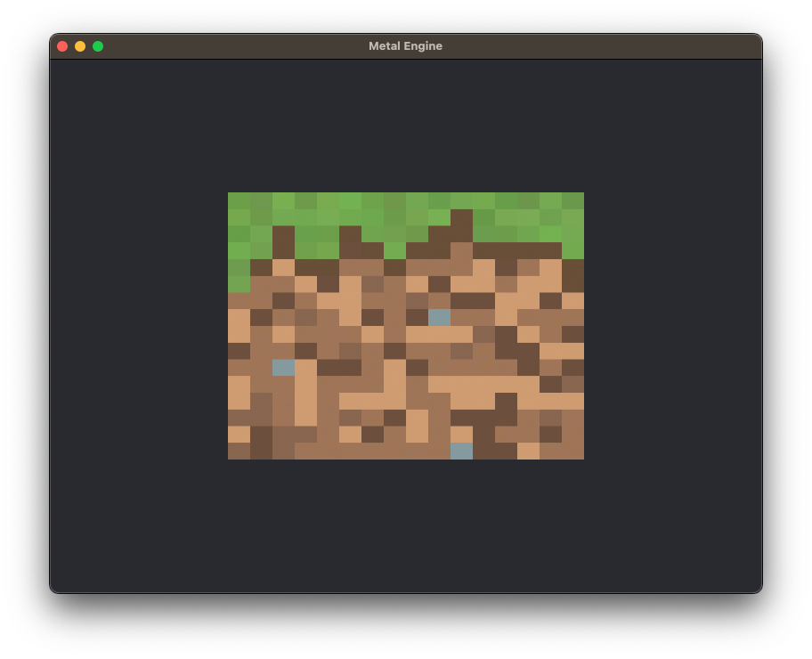This screenshot has width=812, height=659.
Task: Click the empty dark area below the texture
Action: pyautogui.click(x=406, y=525)
